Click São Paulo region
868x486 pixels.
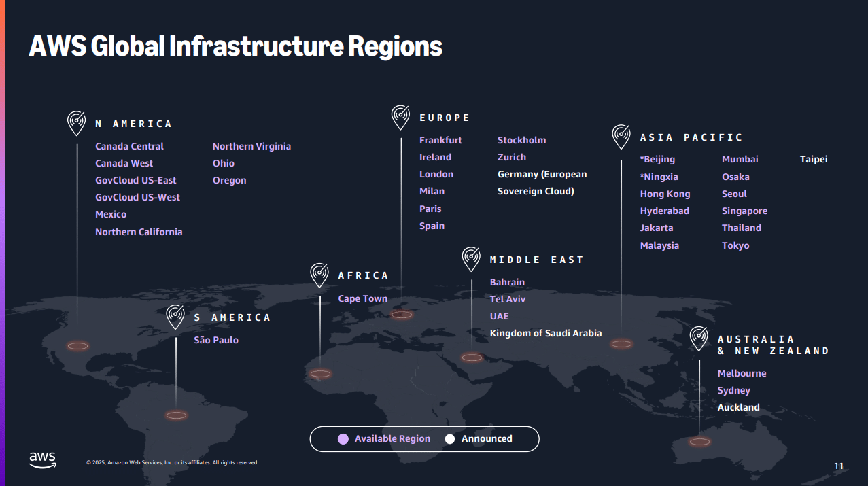tap(216, 340)
